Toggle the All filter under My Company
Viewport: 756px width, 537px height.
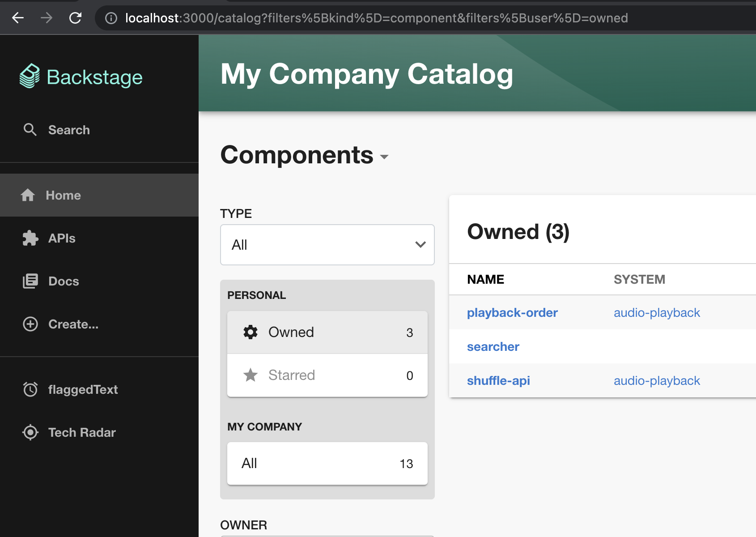tap(327, 464)
